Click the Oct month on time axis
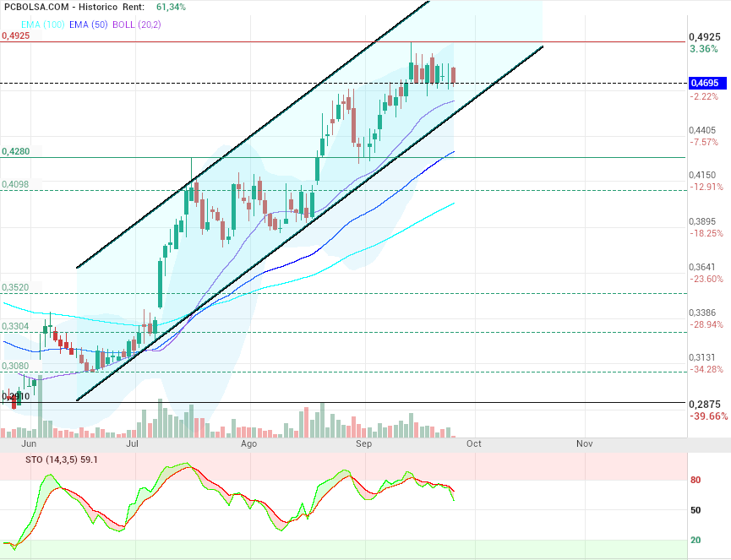731x560 pixels. coord(474,443)
